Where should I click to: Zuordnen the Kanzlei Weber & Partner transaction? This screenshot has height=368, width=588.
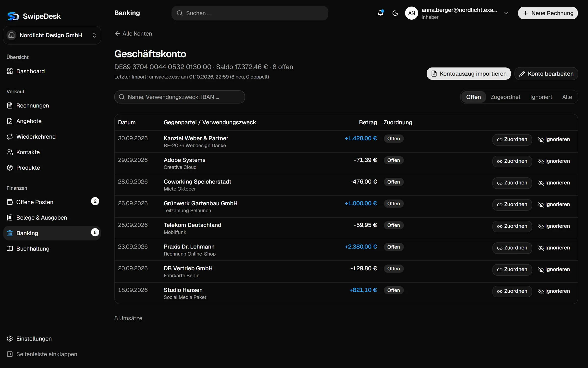512,140
